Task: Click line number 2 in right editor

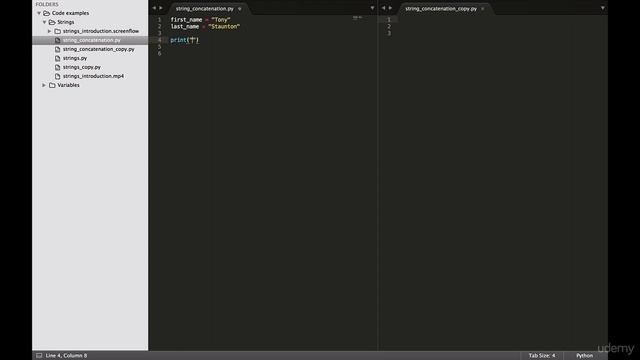Action: pos(389,27)
